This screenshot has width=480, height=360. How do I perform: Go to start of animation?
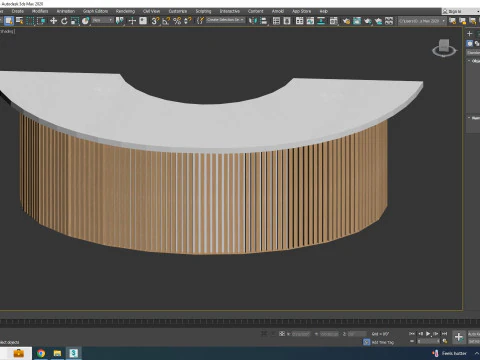pos(412,333)
